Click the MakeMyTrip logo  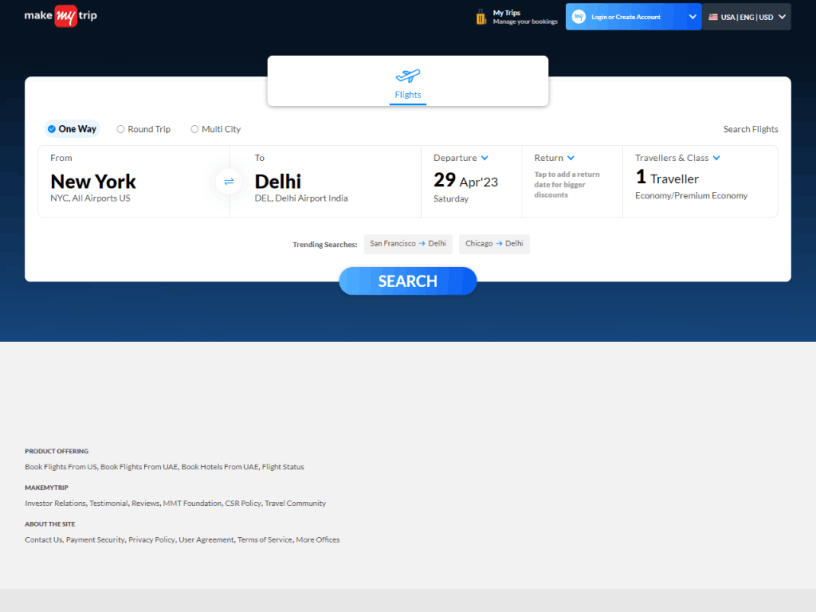pyautogui.click(x=61, y=16)
